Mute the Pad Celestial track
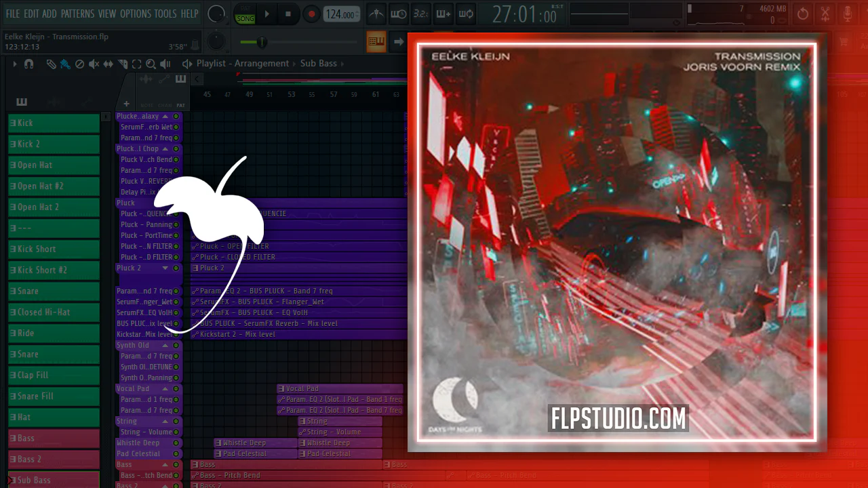 click(176, 454)
